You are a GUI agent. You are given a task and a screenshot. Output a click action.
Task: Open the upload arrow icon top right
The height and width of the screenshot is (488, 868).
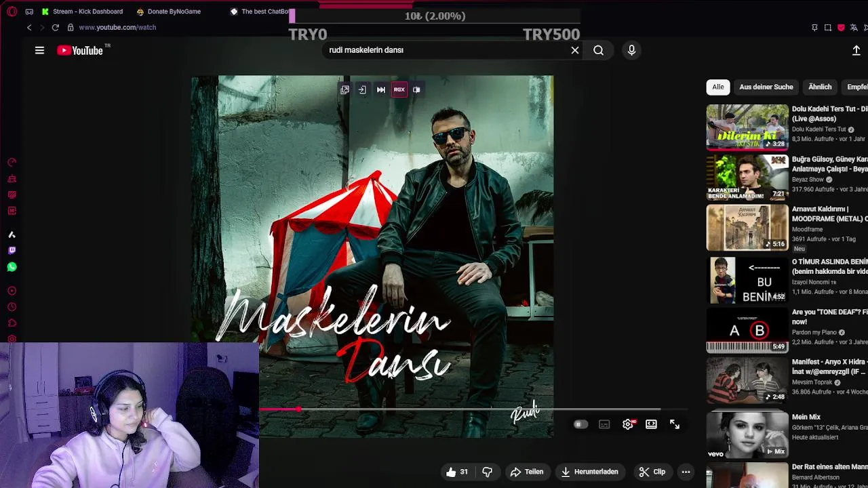pyautogui.click(x=856, y=50)
